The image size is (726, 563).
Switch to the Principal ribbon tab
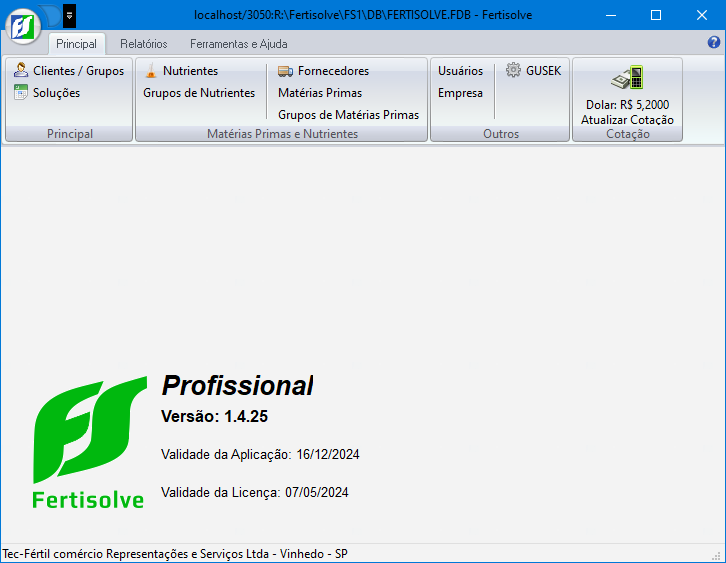coord(76,44)
